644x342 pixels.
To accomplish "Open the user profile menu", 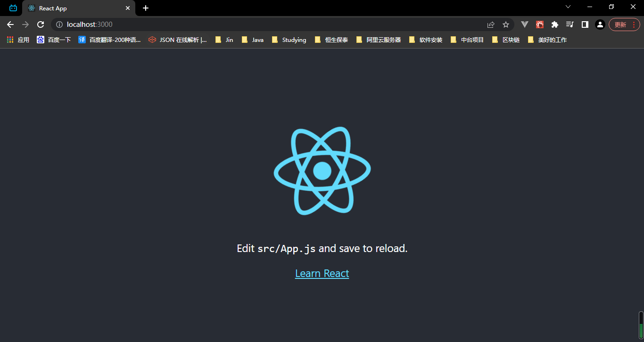I will 600,24.
